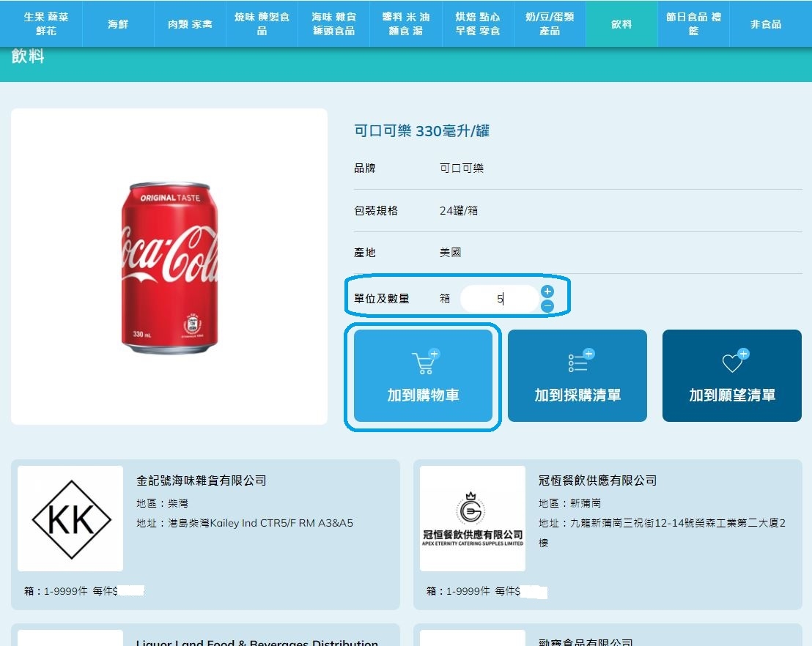Select the 飲料 category tab
Viewport: 812px width, 646px height.
tap(621, 24)
